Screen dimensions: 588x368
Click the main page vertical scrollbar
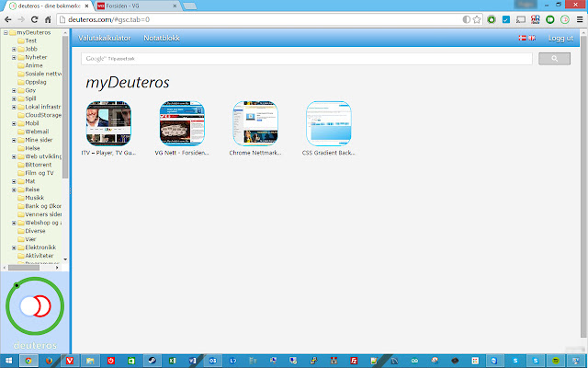(x=584, y=188)
